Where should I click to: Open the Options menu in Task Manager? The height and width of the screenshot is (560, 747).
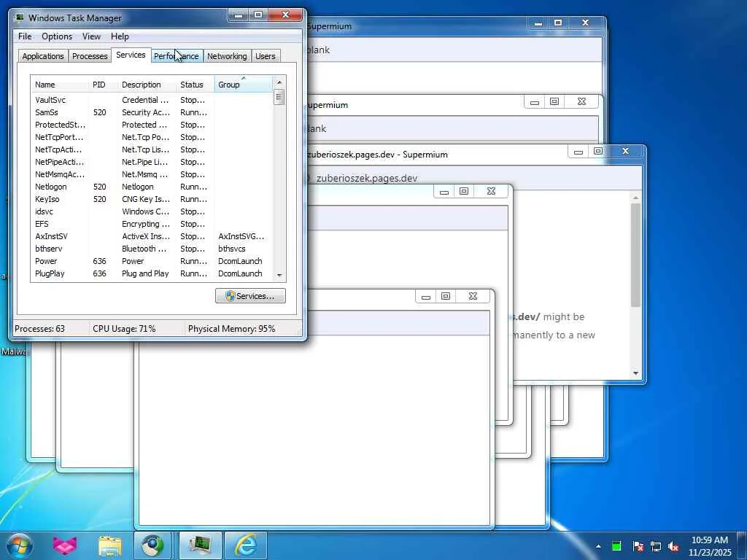57,36
